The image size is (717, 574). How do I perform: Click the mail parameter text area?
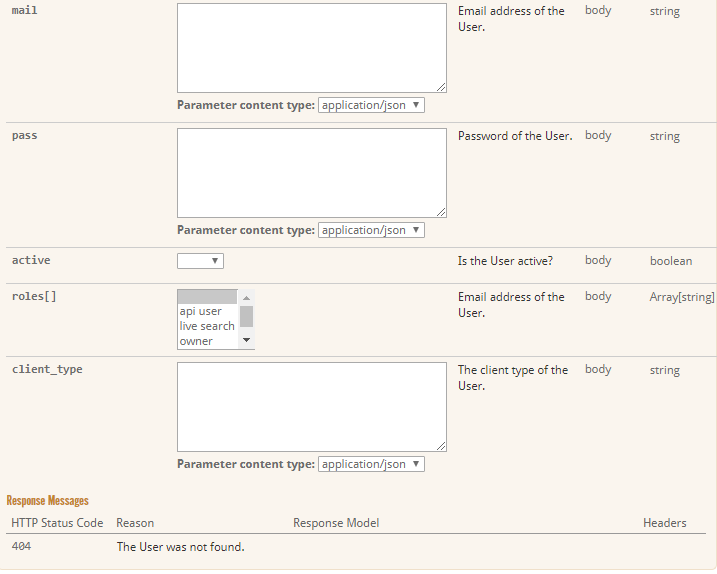[311, 47]
